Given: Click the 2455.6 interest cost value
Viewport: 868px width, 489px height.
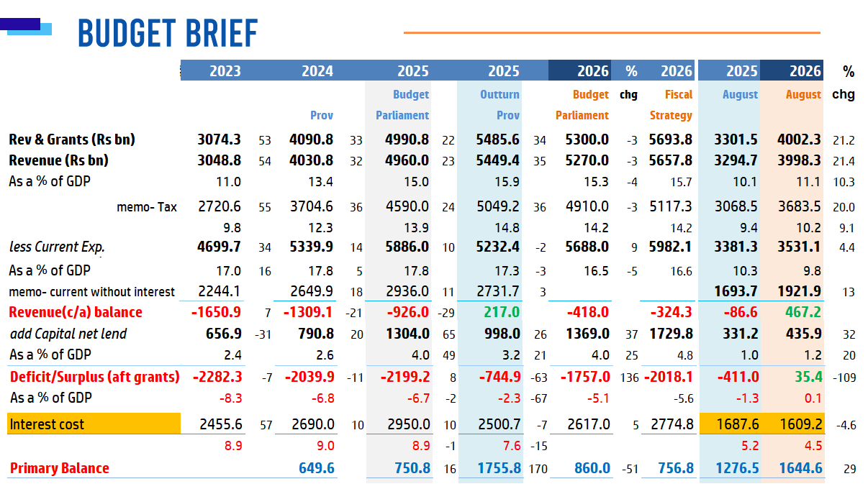Looking at the screenshot, I should [220, 424].
